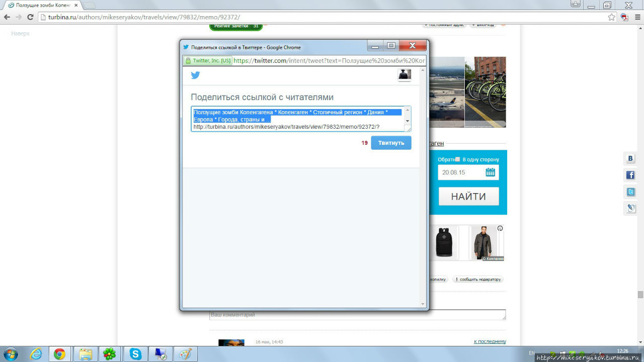Screen dimensions: 644x362
Task: Click the Twitter bird logo in popup
Action: (195, 75)
